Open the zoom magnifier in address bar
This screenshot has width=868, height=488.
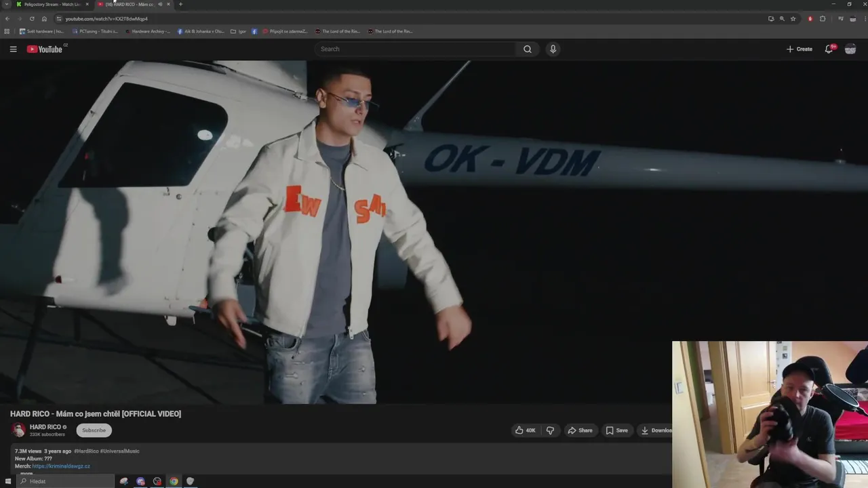(x=782, y=19)
